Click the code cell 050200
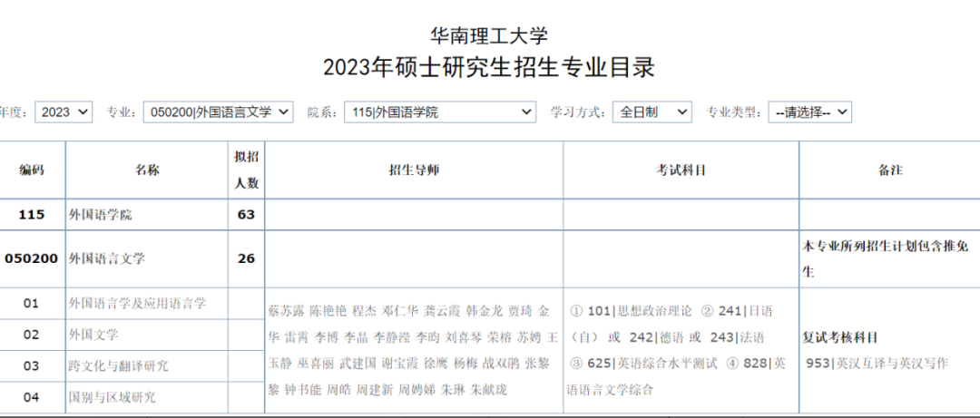This screenshot has height=418, width=980. (32, 258)
